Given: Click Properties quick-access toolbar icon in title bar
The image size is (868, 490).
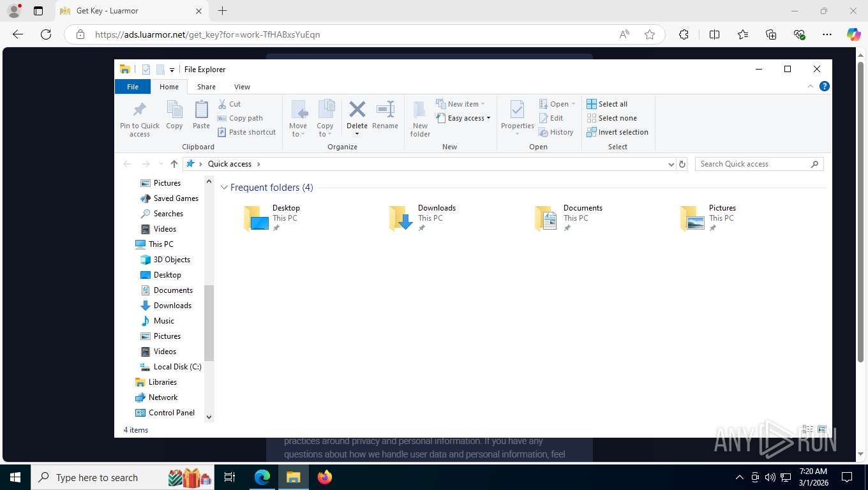Looking at the screenshot, I should 146,70.
